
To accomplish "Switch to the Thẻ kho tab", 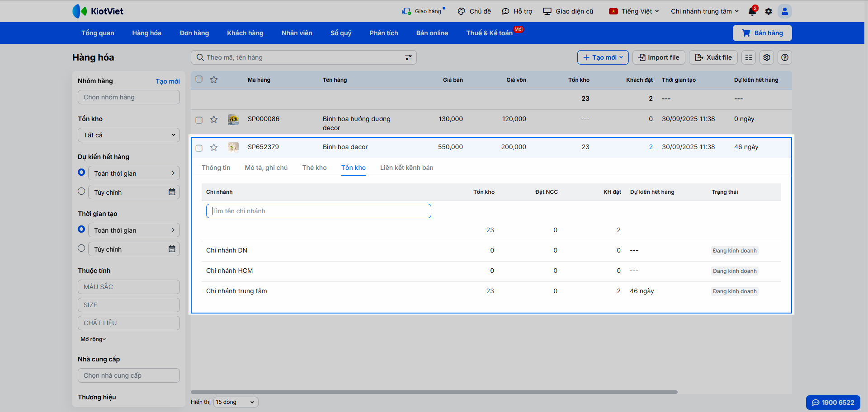I will pos(314,168).
